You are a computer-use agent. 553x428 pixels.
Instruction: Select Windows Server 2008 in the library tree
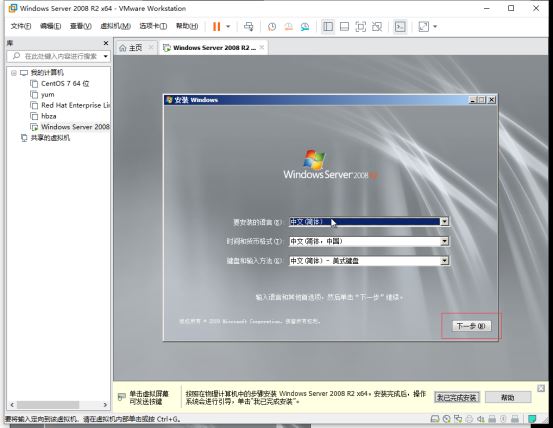[75, 127]
